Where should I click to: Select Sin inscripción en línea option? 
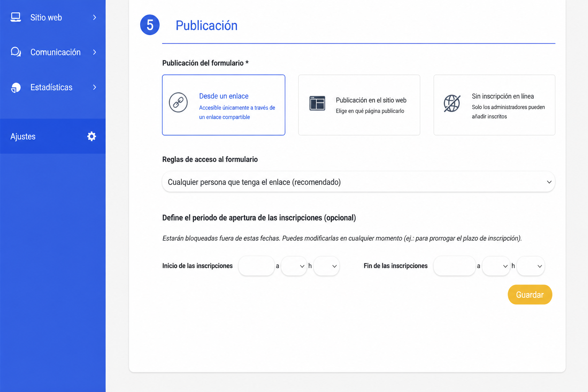pos(494,105)
